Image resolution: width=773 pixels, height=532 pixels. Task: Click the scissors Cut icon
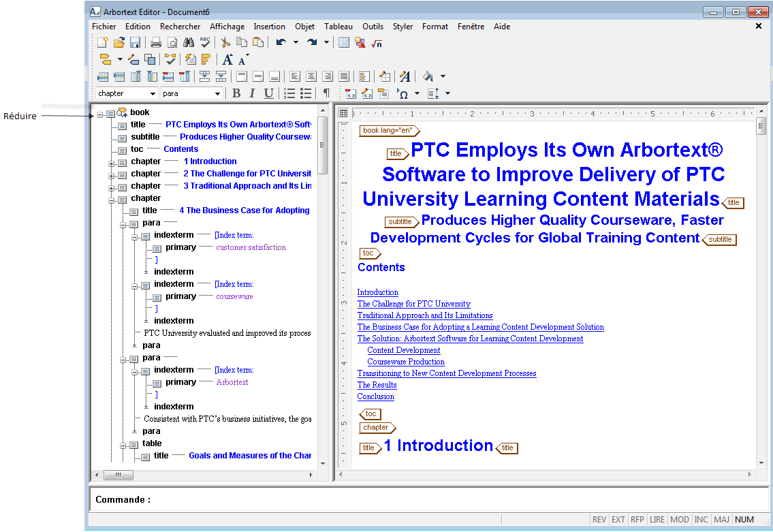tap(225, 43)
